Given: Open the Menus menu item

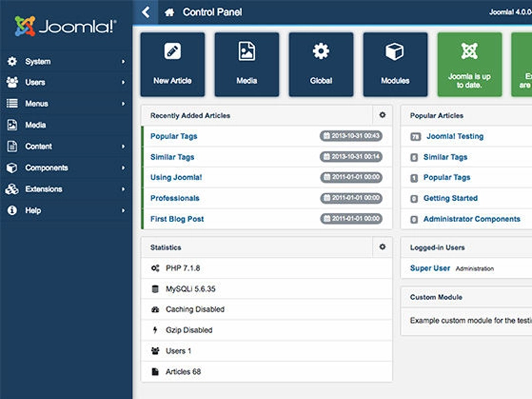Looking at the screenshot, I should pos(66,104).
